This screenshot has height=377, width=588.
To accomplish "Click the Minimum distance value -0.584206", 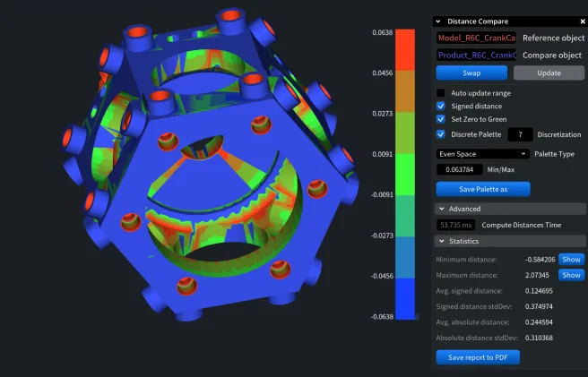I will point(540,260).
